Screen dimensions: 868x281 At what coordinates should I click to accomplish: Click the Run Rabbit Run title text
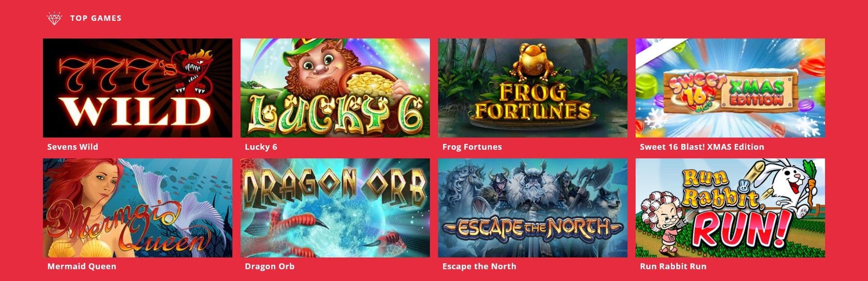[x=673, y=266]
